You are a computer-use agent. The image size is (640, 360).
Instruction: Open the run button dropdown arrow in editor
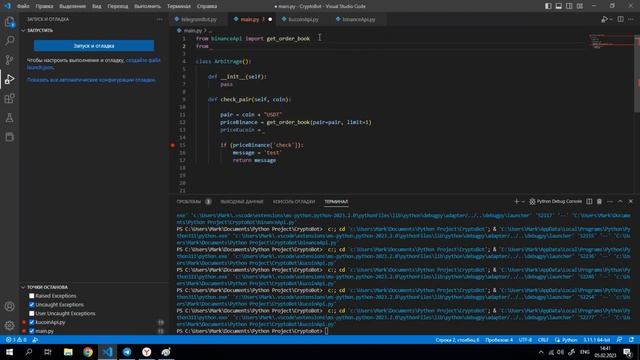point(610,20)
